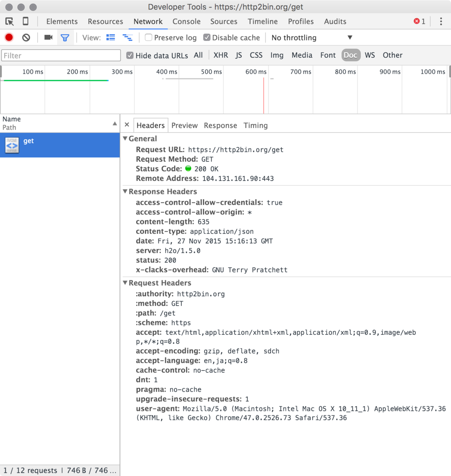The height and width of the screenshot is (476, 451).
Task: Click the timeline ruler at 600 ms
Action: click(x=255, y=72)
